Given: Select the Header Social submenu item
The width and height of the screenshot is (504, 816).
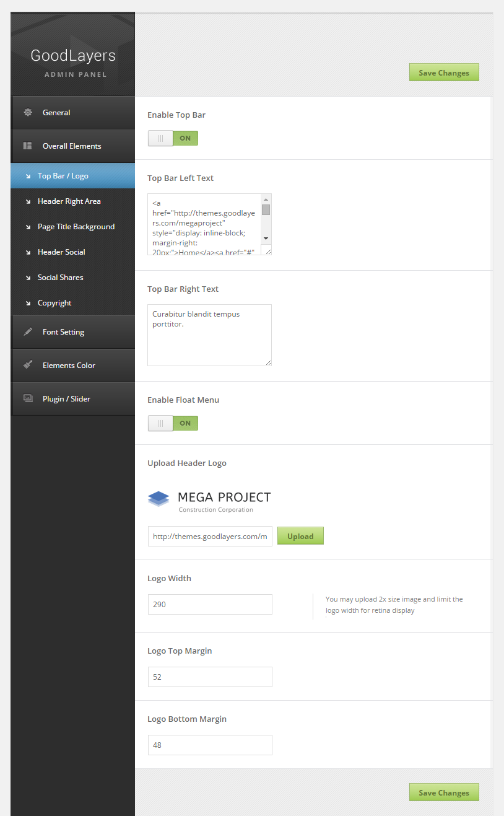Looking at the screenshot, I should (x=61, y=252).
